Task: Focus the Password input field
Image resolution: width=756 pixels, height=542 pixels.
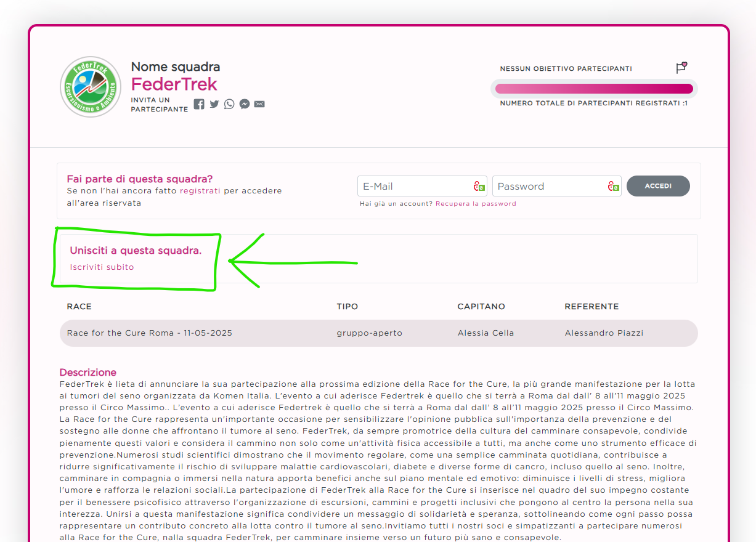Action: tap(557, 186)
